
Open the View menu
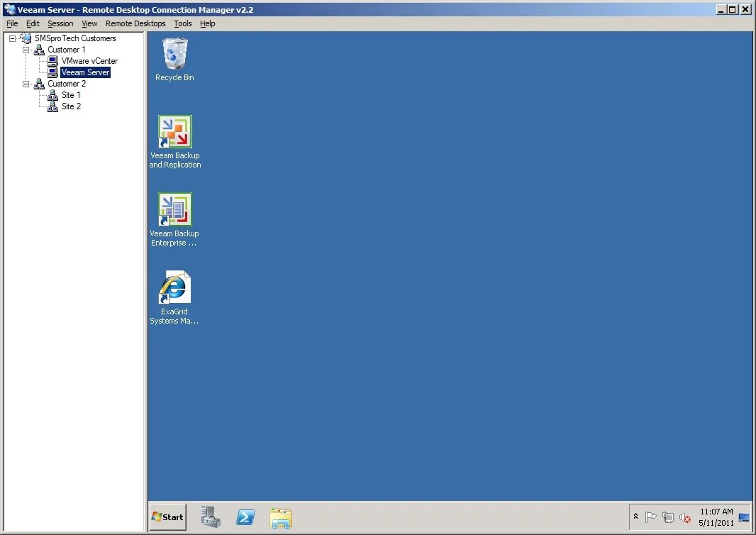tap(89, 23)
